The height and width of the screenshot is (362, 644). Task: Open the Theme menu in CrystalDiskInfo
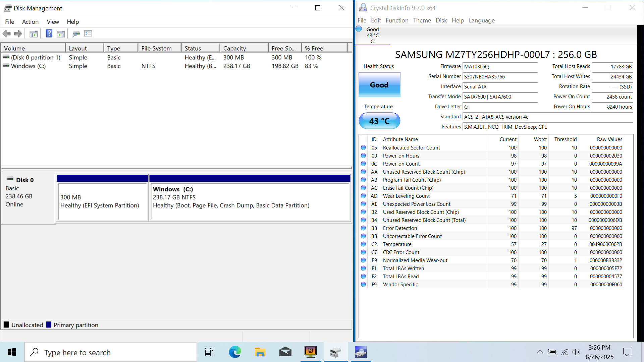tap(422, 20)
